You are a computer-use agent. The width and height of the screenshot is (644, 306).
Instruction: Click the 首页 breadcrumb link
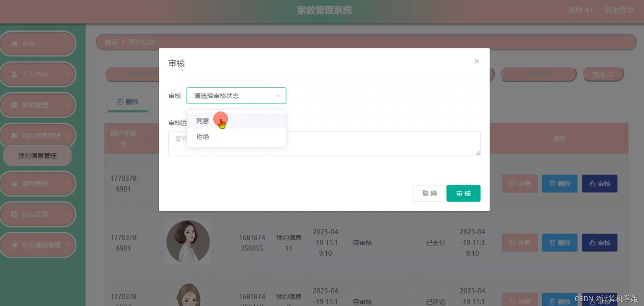click(111, 42)
